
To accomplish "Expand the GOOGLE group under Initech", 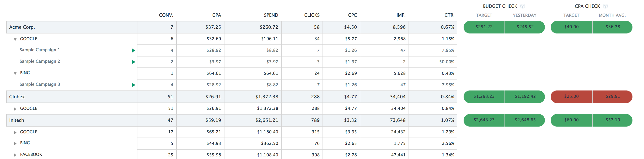I will 15,132.
